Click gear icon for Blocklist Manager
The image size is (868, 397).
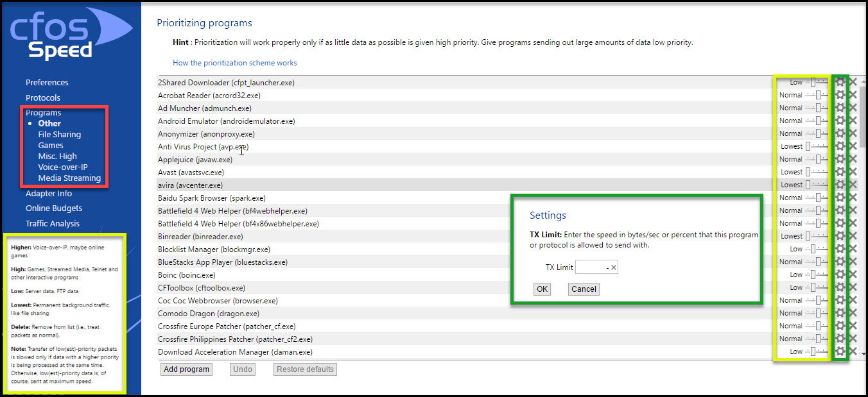point(840,249)
